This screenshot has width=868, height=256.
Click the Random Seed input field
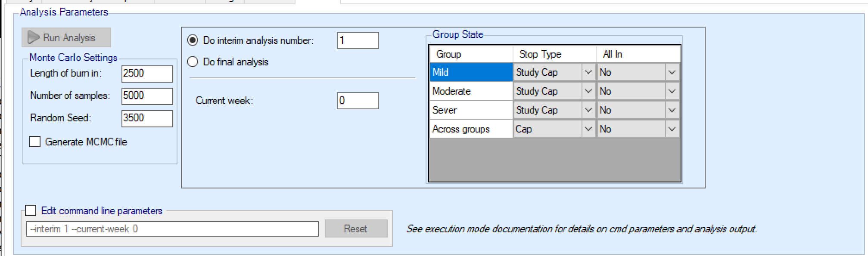pyautogui.click(x=147, y=118)
